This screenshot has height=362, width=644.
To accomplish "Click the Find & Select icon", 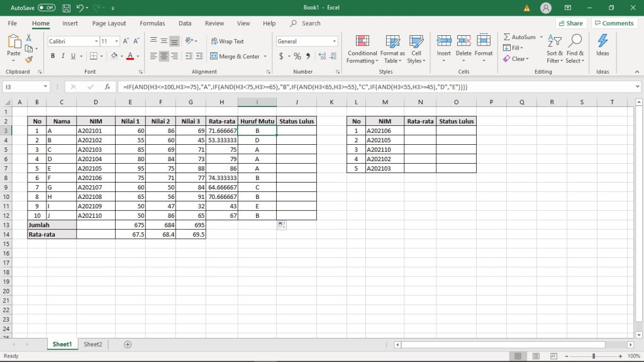I will (x=574, y=48).
